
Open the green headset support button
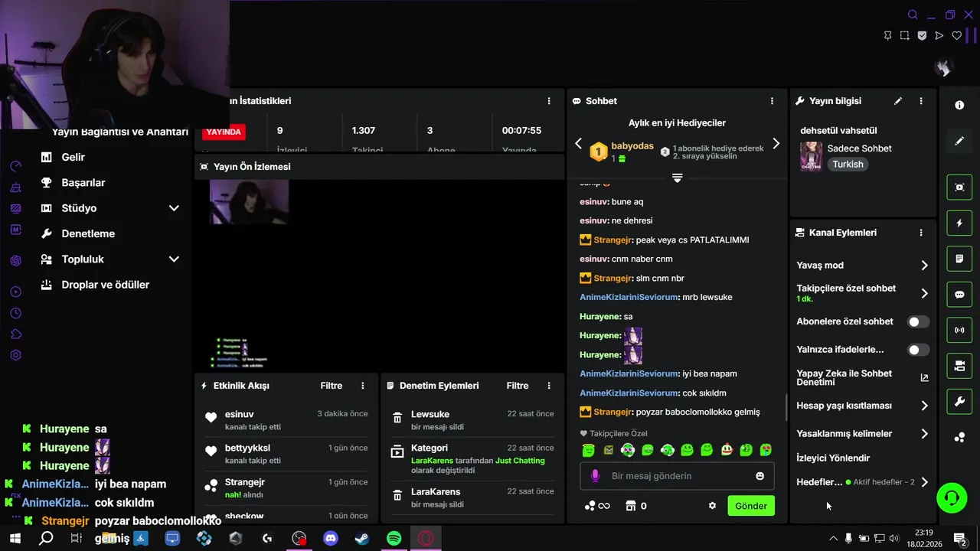(x=952, y=498)
